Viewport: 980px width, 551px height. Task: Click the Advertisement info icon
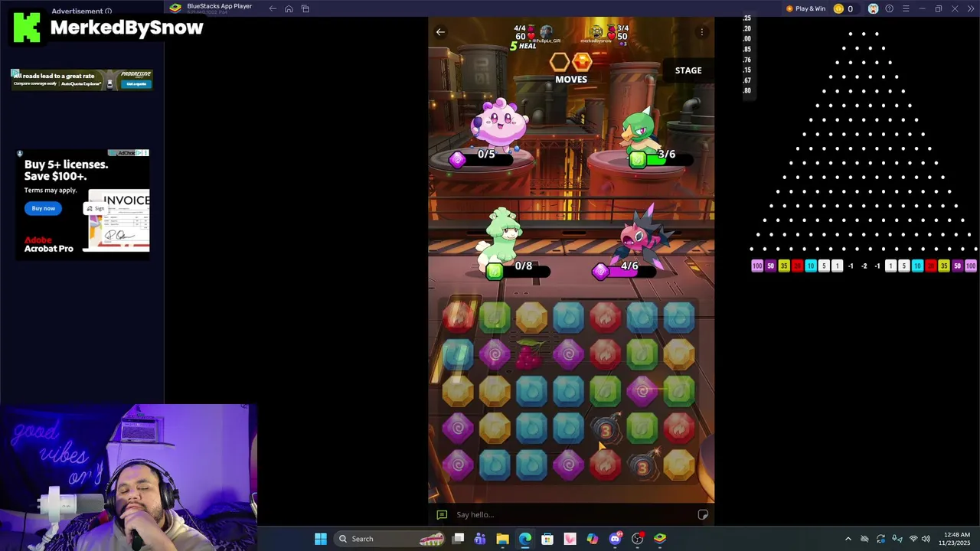pos(108,11)
